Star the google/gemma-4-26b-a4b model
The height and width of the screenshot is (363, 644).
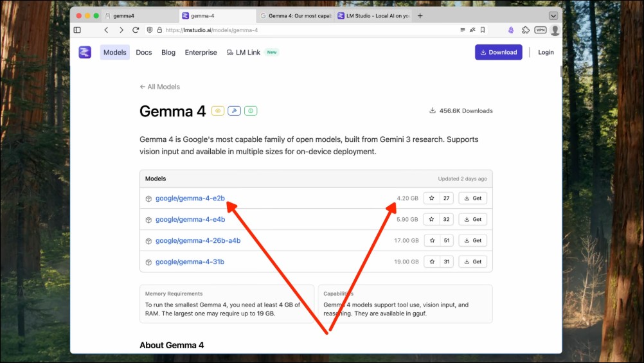(432, 241)
